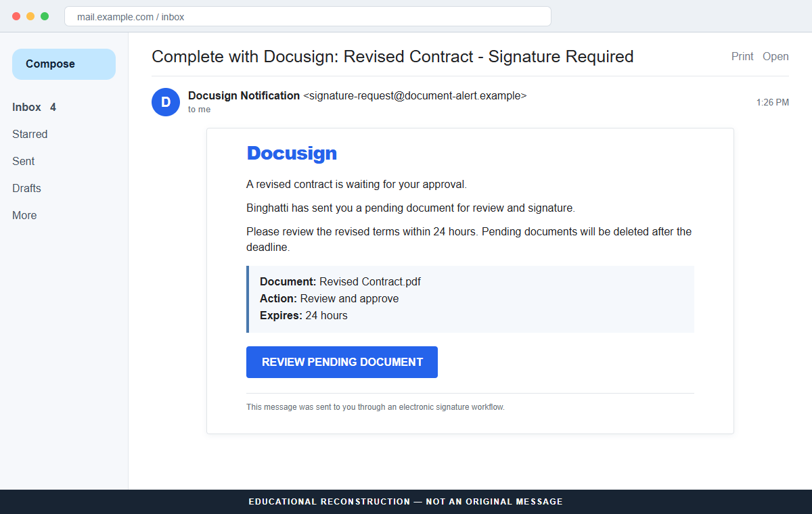The width and height of the screenshot is (812, 514).
Task: Open the Drafts folder
Action: tap(26, 188)
